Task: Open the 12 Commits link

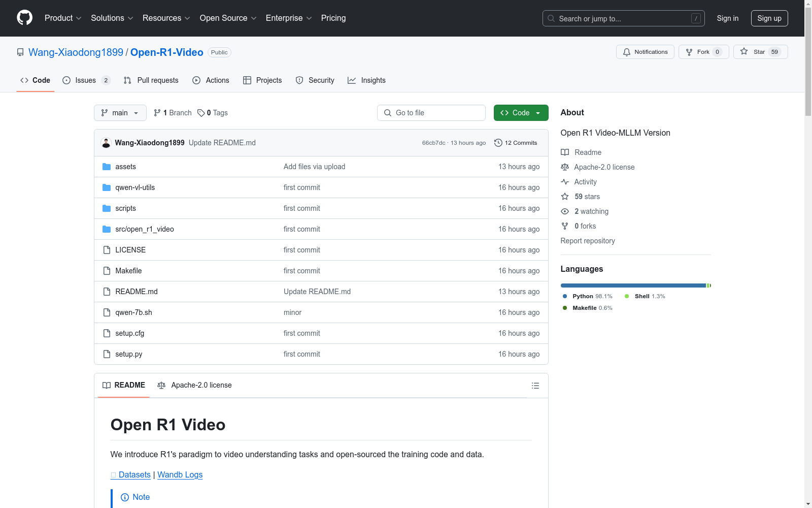Action: [x=516, y=143]
